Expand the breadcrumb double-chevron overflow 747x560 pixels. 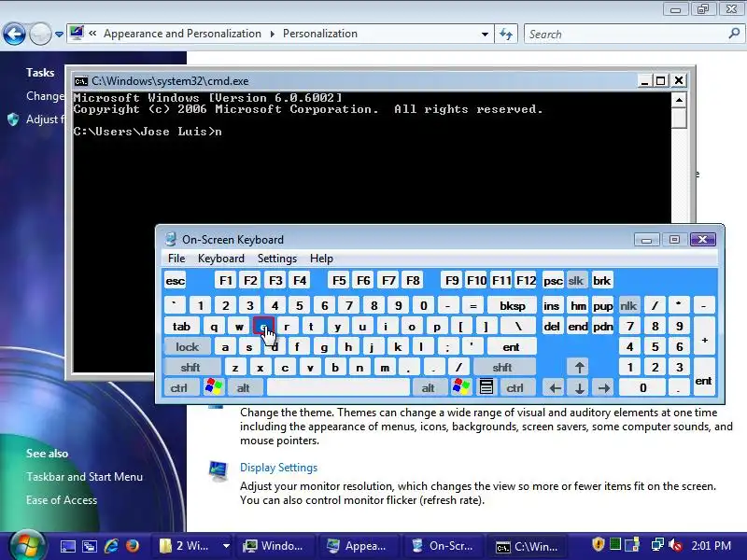[x=92, y=34]
